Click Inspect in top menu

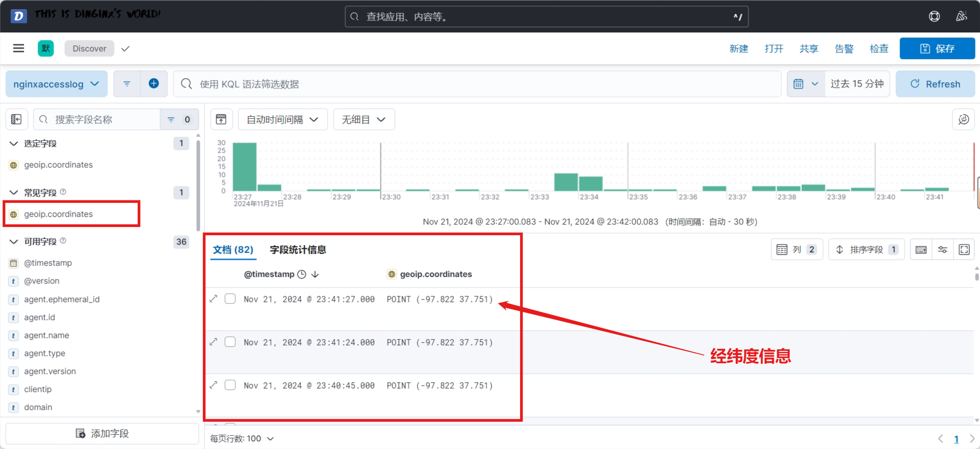click(x=879, y=48)
